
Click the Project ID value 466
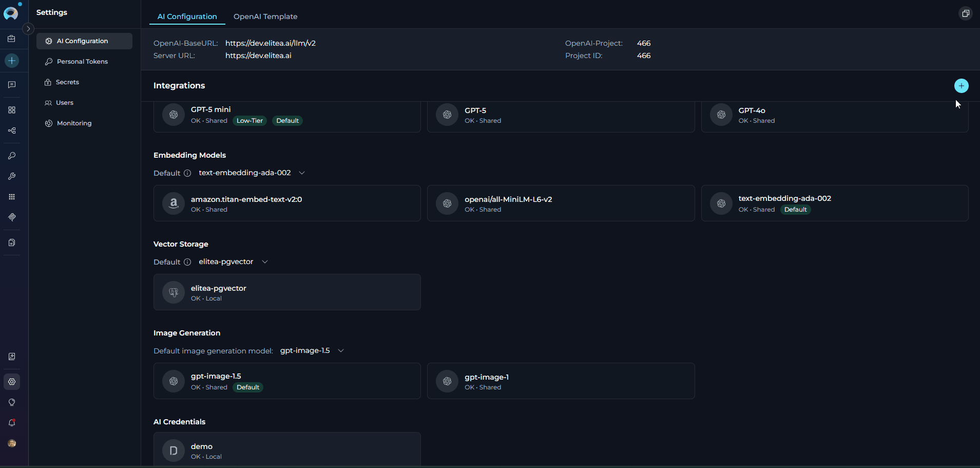coord(644,55)
